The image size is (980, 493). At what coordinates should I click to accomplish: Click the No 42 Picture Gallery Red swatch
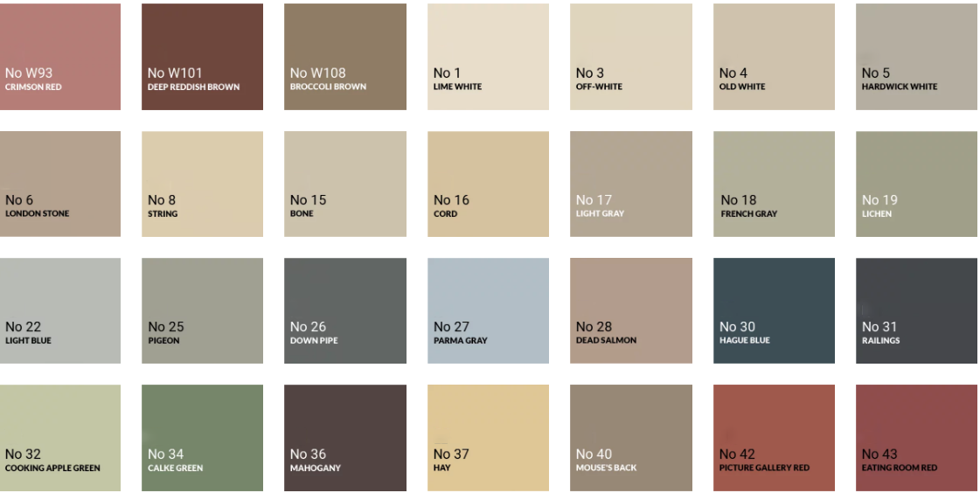click(x=774, y=438)
